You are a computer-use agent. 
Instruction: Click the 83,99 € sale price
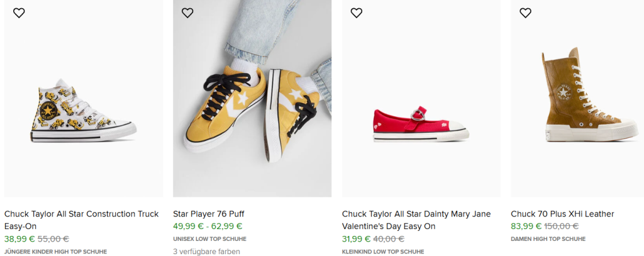pos(526,226)
